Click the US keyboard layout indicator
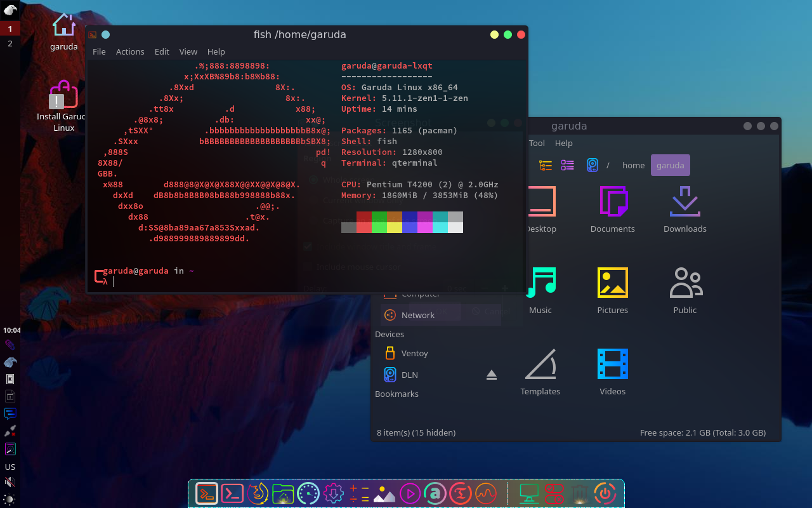Viewport: 812px width, 508px height. pos(10,467)
